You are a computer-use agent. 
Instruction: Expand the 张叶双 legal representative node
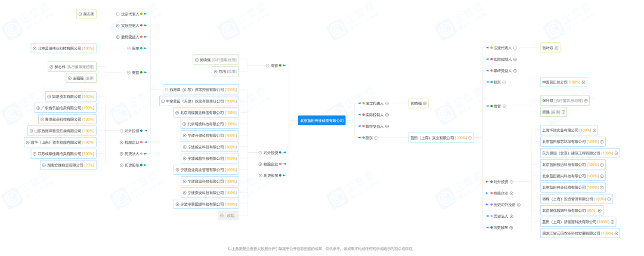tap(556, 48)
